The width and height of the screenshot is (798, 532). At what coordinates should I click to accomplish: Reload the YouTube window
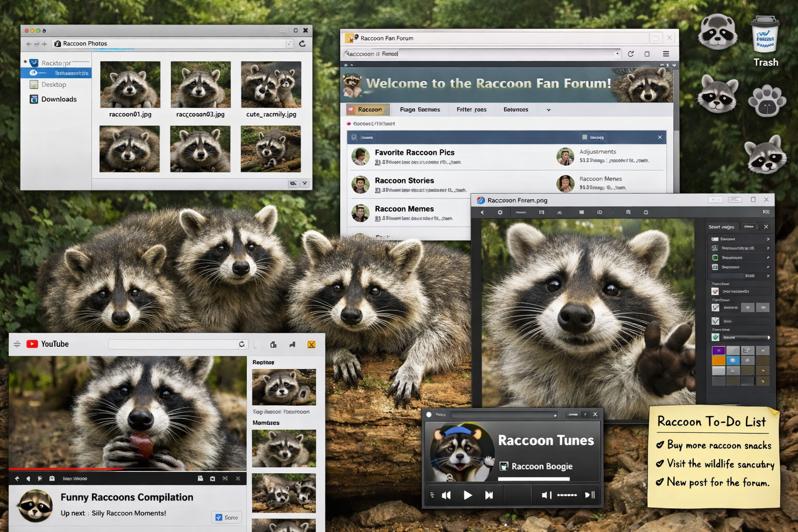point(242,344)
